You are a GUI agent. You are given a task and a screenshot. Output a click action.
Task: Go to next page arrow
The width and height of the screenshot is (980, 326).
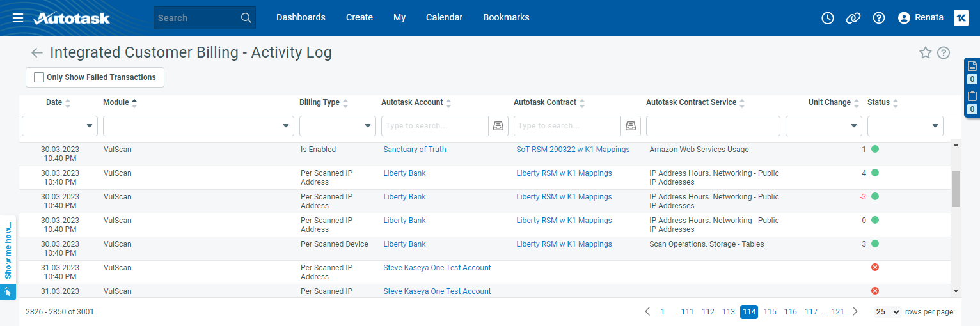pyautogui.click(x=855, y=312)
